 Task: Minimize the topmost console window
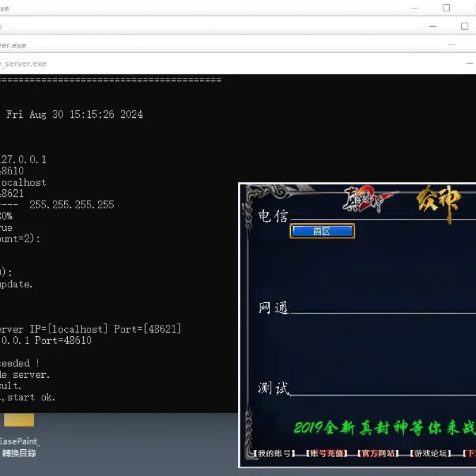415,8
